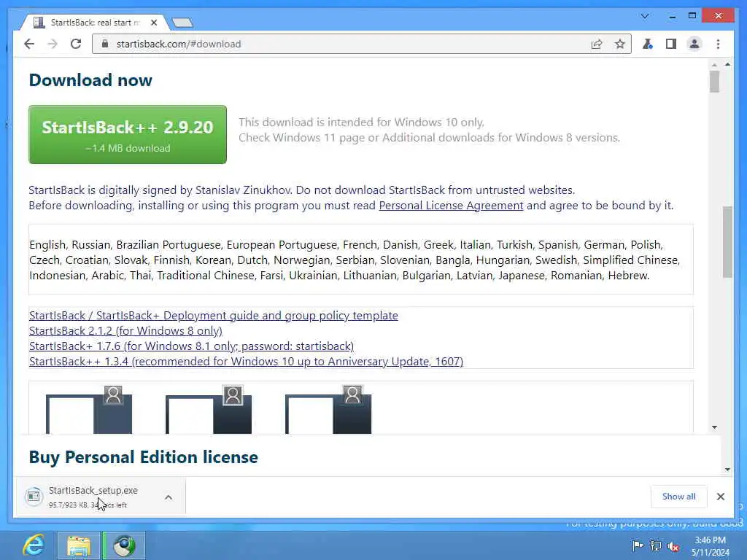Go back with the browser back arrow

tap(29, 44)
